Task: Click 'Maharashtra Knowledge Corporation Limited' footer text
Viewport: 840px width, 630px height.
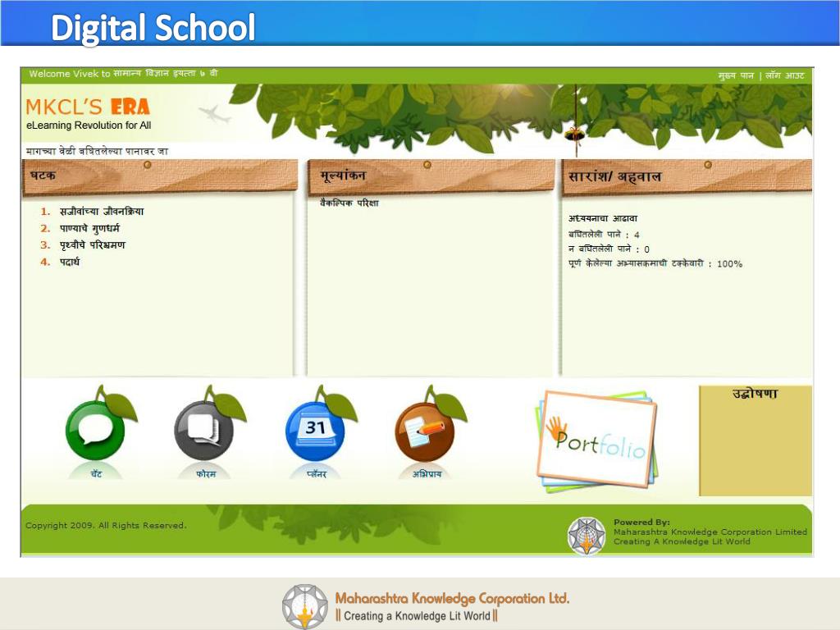Action: coord(710,532)
